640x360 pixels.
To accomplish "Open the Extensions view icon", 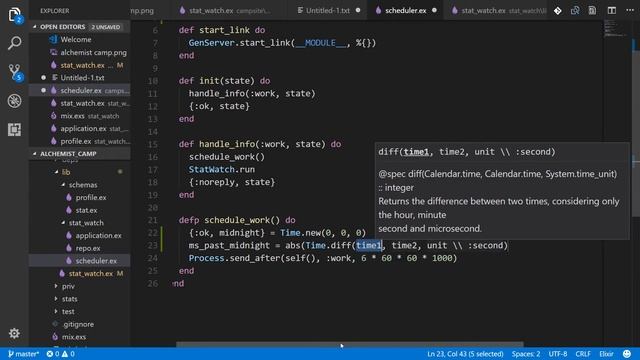I will 14,130.
